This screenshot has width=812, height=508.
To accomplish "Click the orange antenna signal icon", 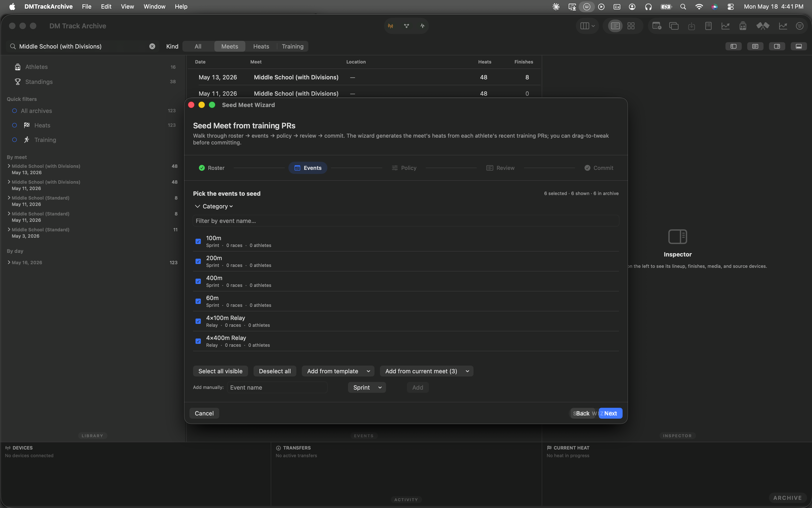I will pyautogui.click(x=391, y=26).
